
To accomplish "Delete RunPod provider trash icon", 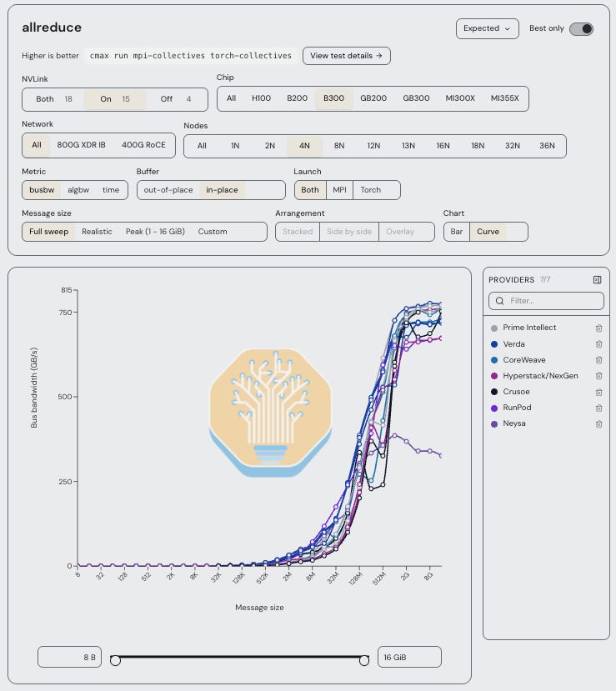I will (x=598, y=408).
